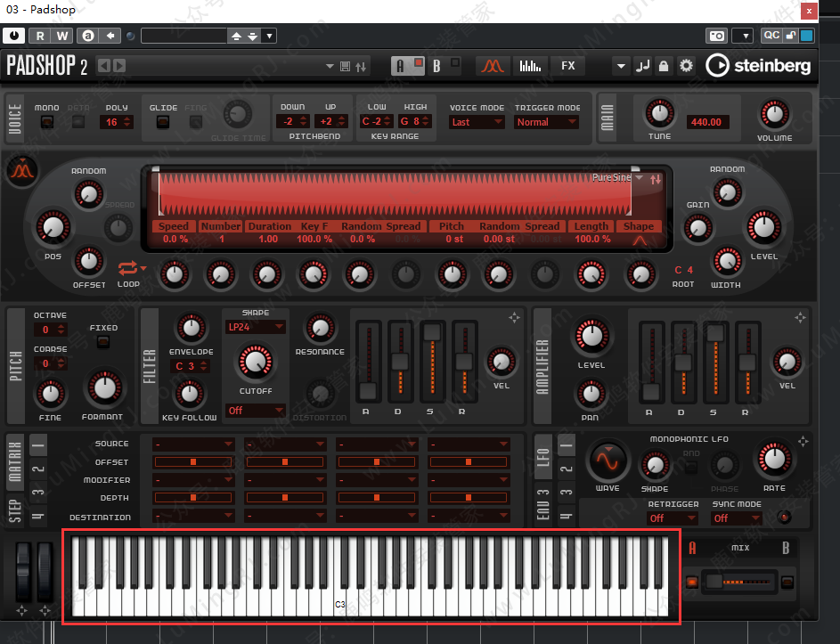This screenshot has width=840, height=644.
Task: Click the QC quick controls button
Action: [x=771, y=36]
